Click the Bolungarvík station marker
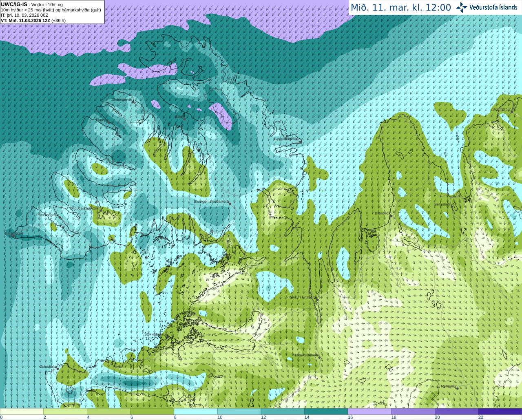This screenshot has width=522, height=420. (x=133, y=102)
